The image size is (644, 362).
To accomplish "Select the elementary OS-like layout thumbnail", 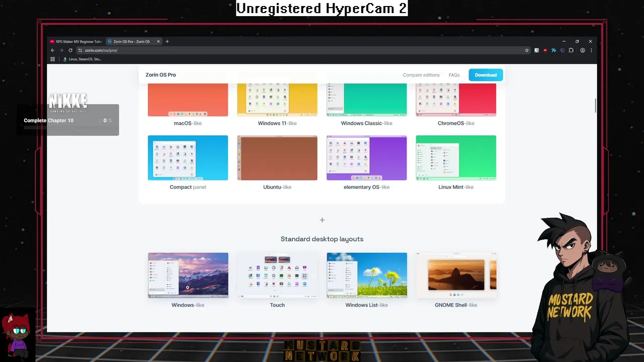I will 367,157.
